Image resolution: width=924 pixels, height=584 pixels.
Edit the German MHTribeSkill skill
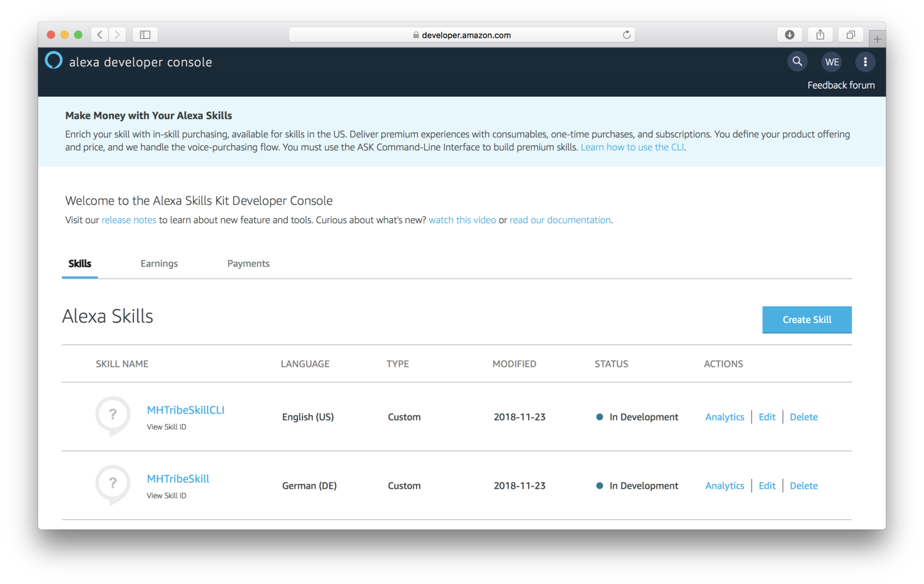pos(767,486)
